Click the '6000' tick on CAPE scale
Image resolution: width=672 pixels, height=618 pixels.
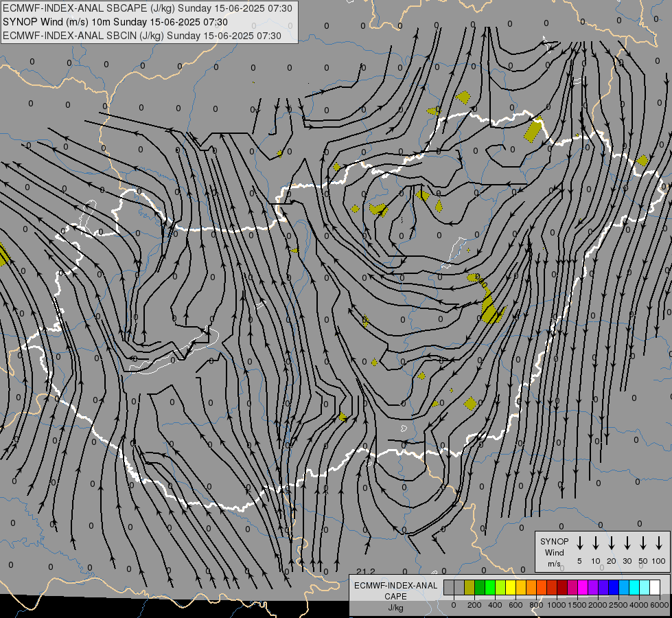(x=660, y=605)
